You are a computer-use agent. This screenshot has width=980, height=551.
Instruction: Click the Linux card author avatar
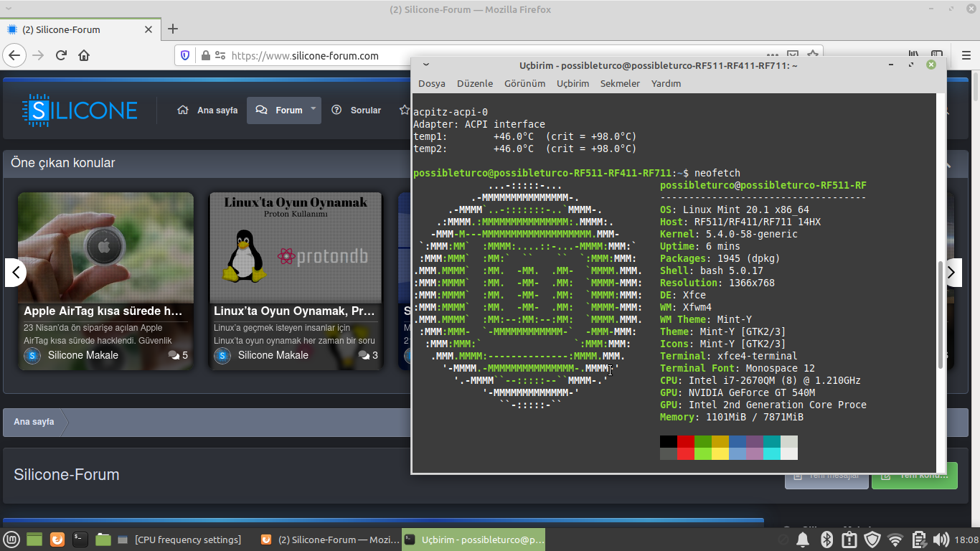pos(222,355)
